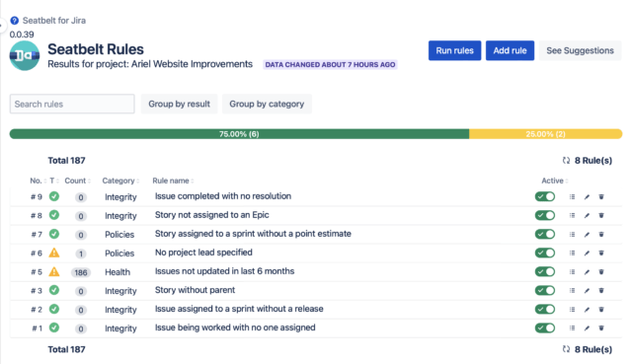Image resolution: width=632 pixels, height=364 pixels.
Task: Delete rule Issues not updated in last 6 months
Action: pyautogui.click(x=601, y=272)
